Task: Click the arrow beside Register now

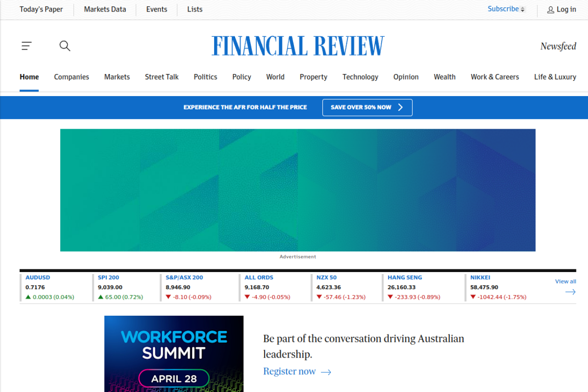Action: [x=326, y=372]
